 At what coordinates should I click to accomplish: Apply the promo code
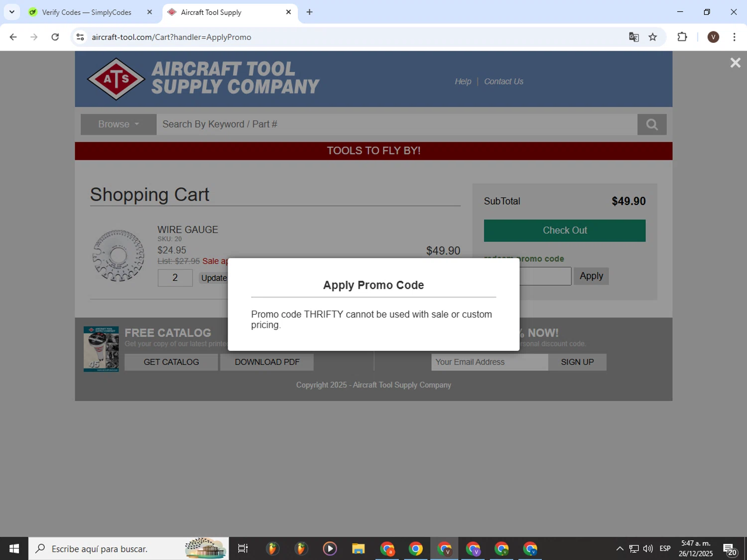591,276
